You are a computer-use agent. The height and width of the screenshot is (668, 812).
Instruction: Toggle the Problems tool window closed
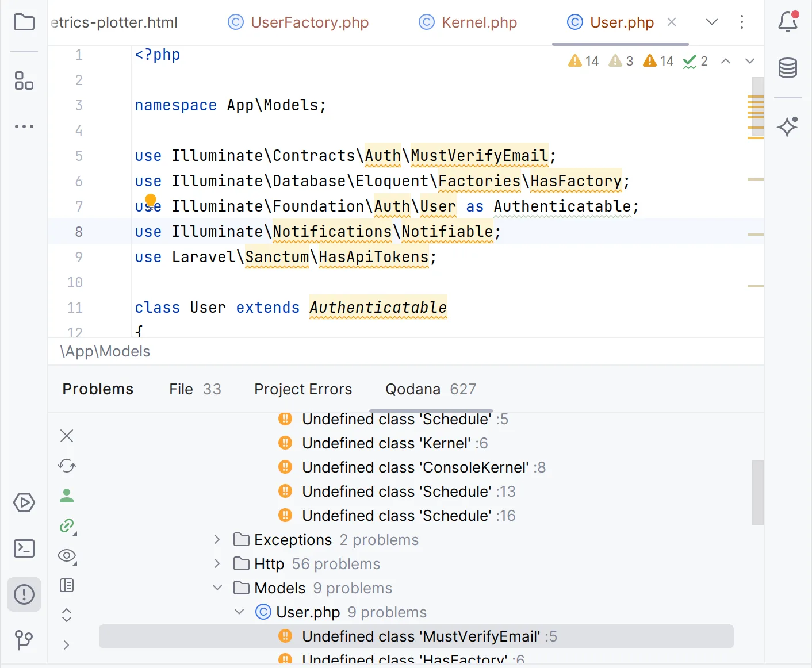pyautogui.click(x=24, y=594)
